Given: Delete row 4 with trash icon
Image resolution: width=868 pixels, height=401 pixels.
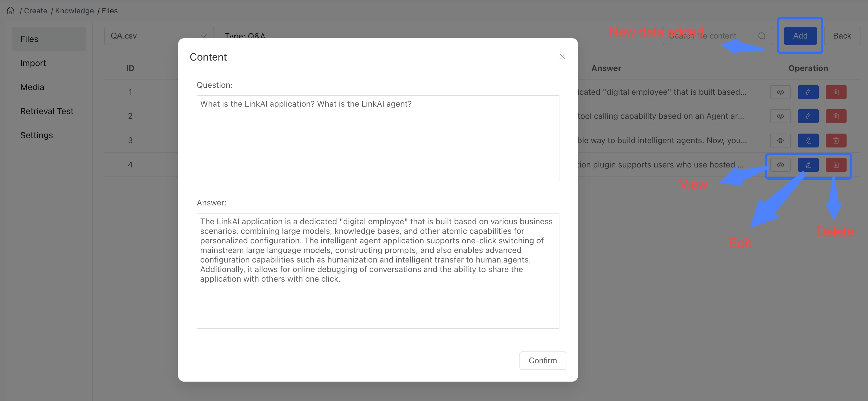Looking at the screenshot, I should click(x=836, y=165).
